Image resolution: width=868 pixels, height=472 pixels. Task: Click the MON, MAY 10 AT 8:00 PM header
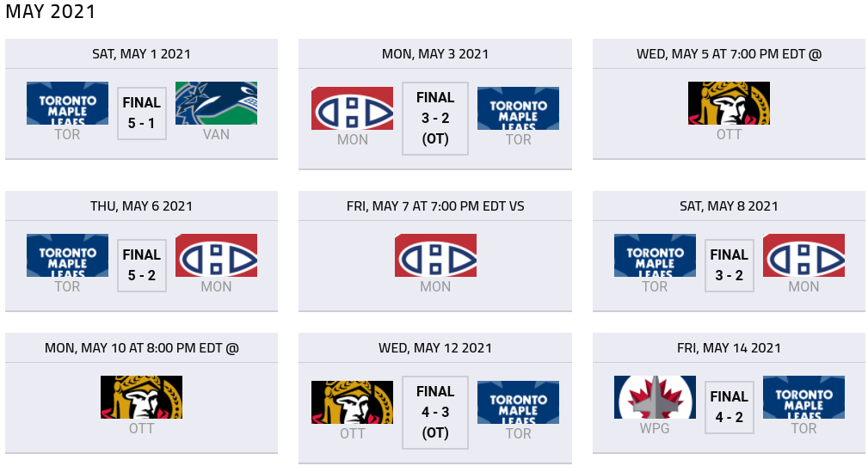pyautogui.click(x=141, y=347)
